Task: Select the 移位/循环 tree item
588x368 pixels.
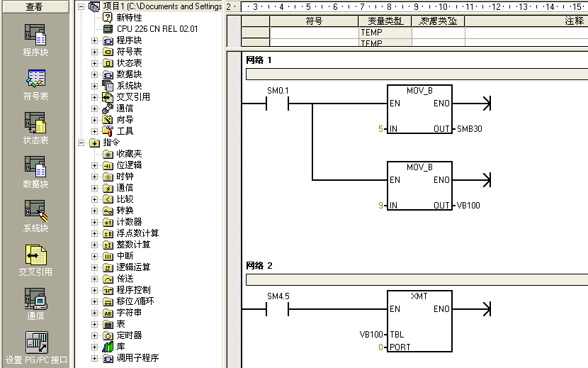Action: tap(135, 301)
